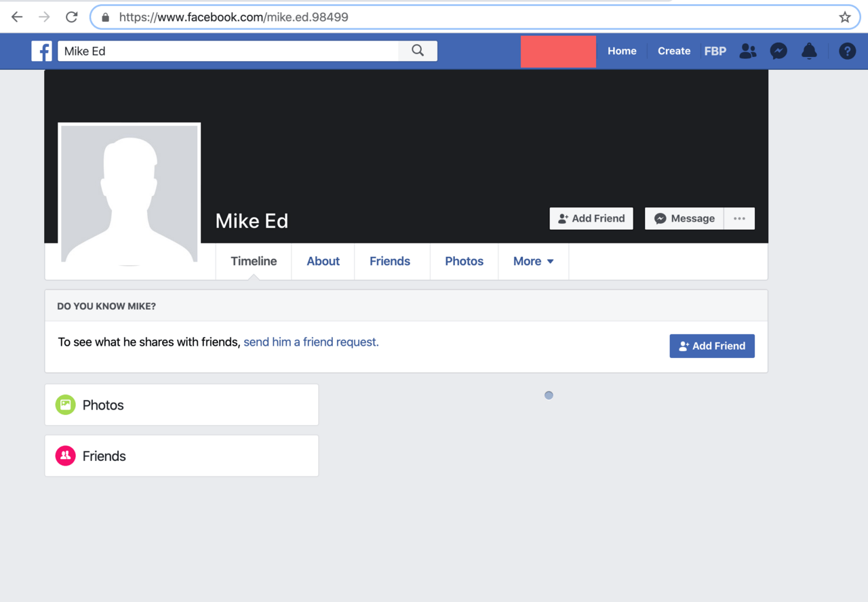The height and width of the screenshot is (602, 868).
Task: Open the three-dots profile options menu
Action: [x=739, y=218]
